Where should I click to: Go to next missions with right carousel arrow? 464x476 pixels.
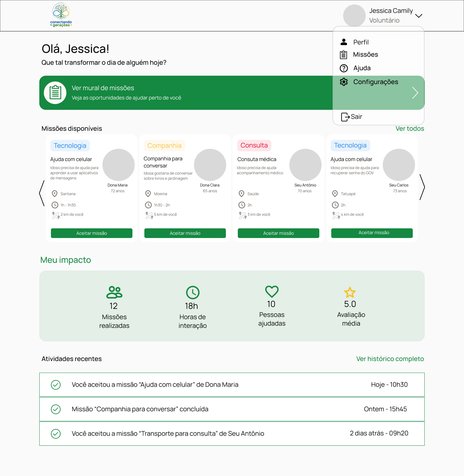coord(422,187)
